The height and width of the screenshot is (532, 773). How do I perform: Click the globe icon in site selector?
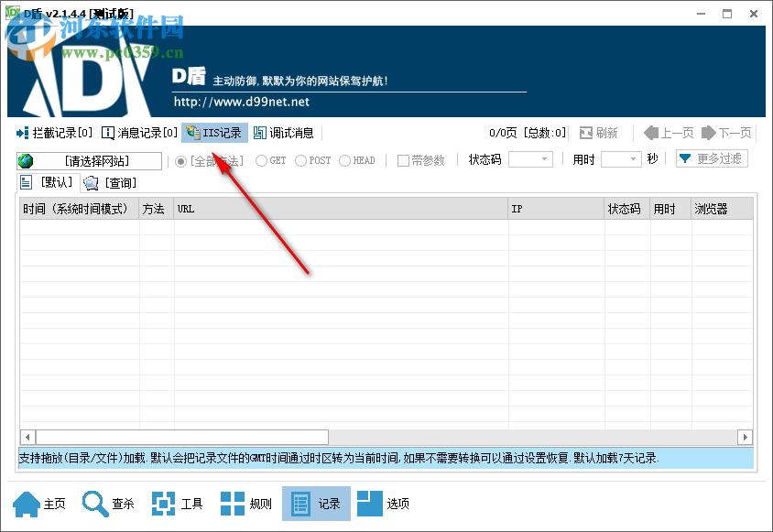tap(25, 161)
